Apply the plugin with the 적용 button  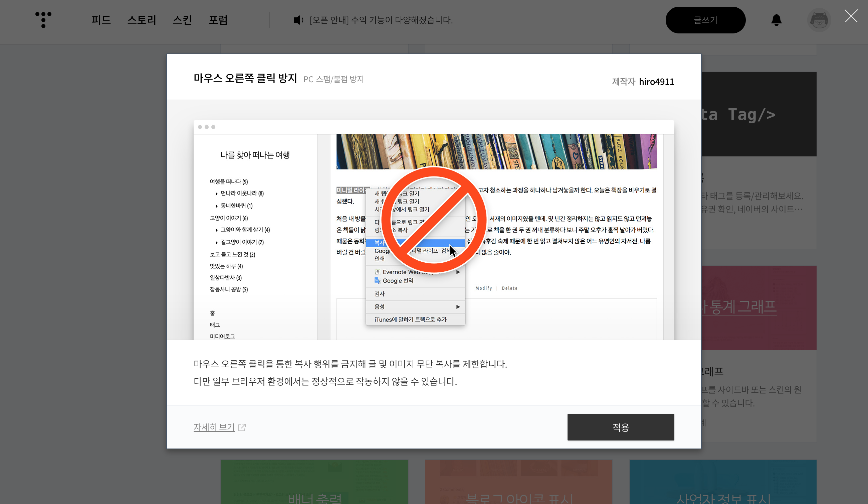[x=620, y=427]
